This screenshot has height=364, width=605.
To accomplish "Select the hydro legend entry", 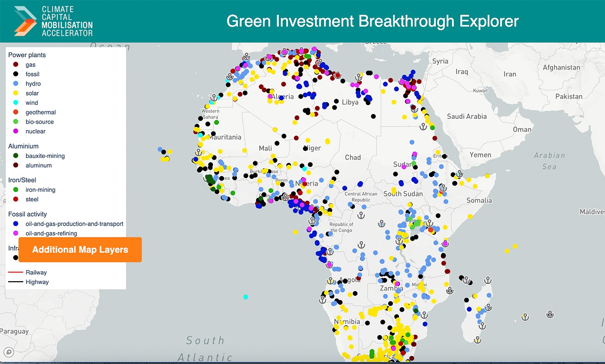I will 33,84.
